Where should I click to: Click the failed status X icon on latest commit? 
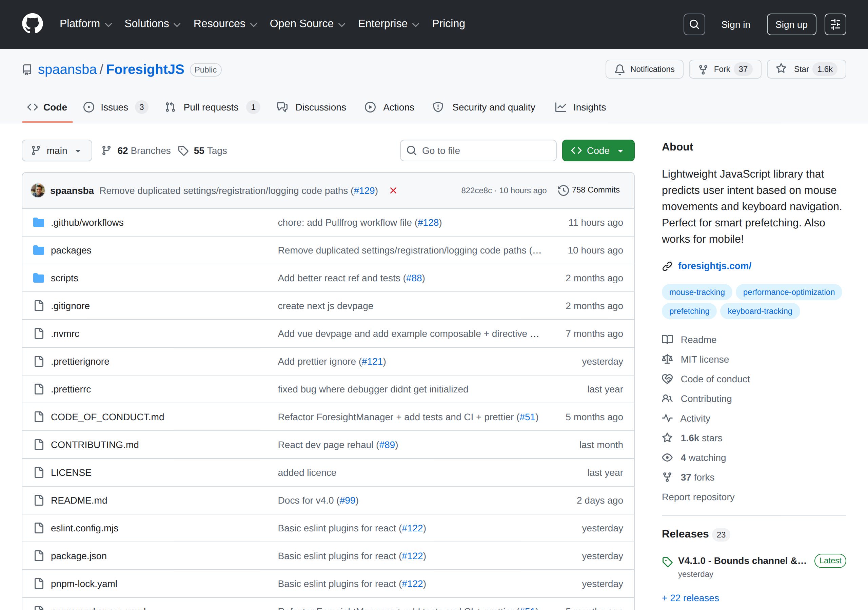[x=393, y=190]
